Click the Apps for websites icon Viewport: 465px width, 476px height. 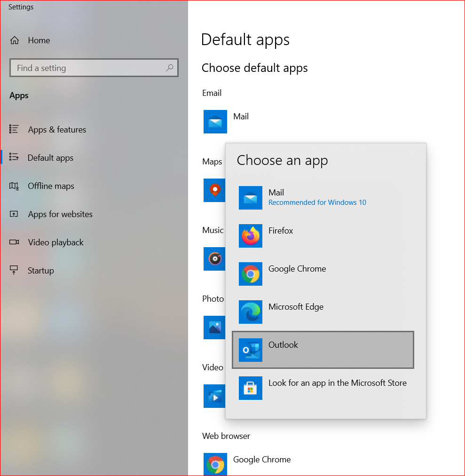(14, 214)
